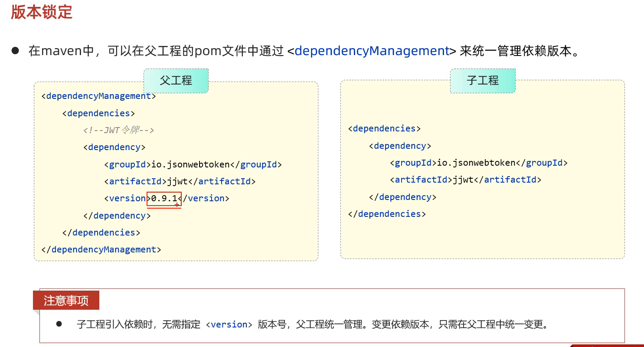
Task: Click the version tag in the notice text
Action: (229, 324)
